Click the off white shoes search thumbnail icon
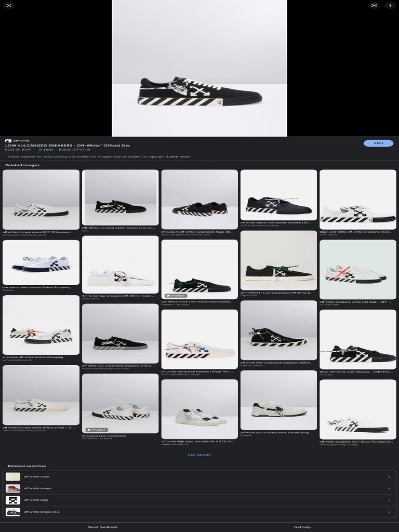 (13, 488)
